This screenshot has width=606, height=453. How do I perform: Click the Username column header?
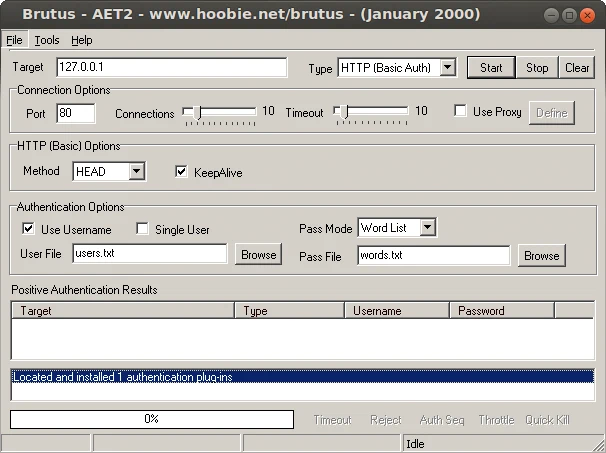coord(397,311)
